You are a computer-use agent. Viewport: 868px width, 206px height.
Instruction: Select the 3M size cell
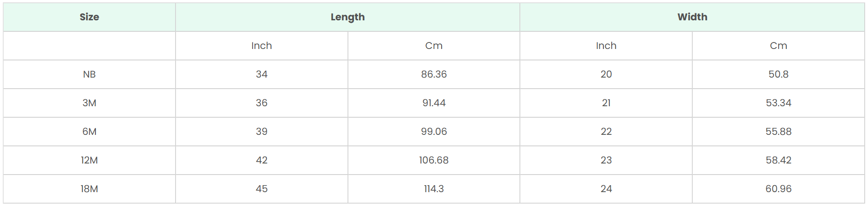[89, 103]
